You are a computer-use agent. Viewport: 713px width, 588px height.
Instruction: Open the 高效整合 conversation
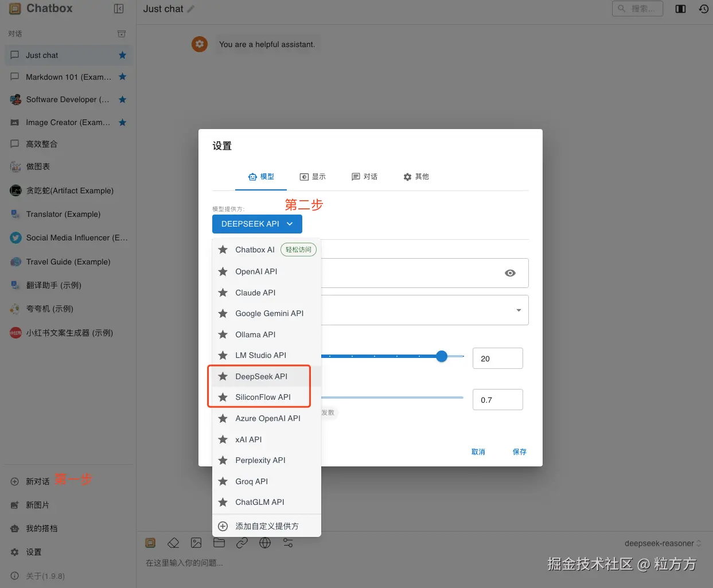click(x=68, y=144)
